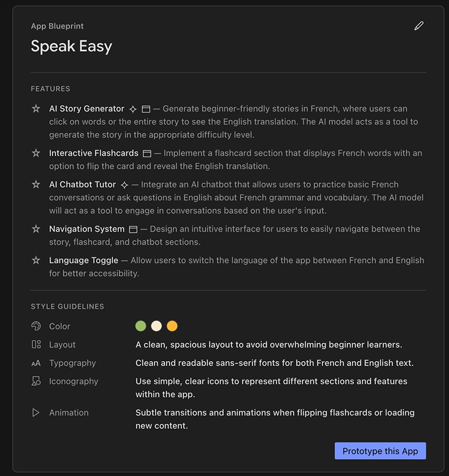Open the Speak Easy title for renaming
449x476 pixels.
[x=72, y=47]
